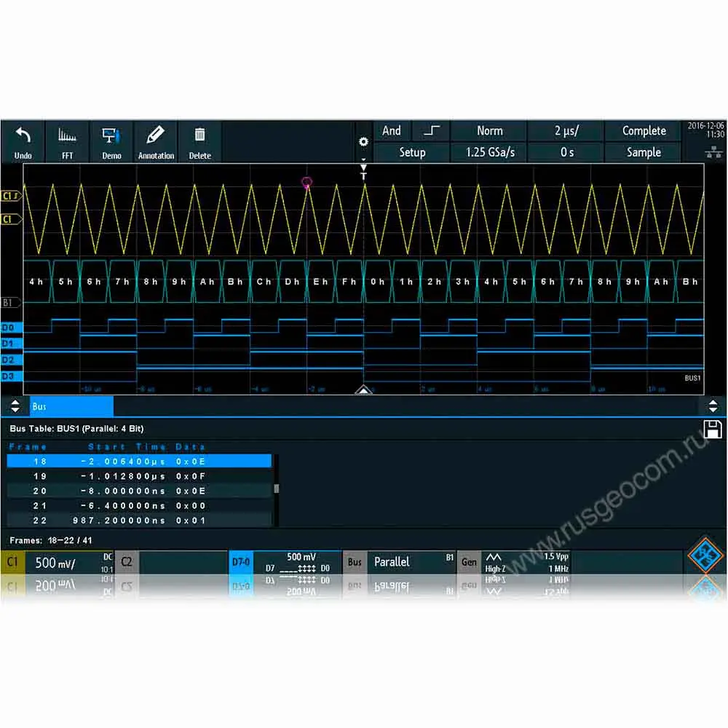Toggle channel C1 on or off
The image size is (728, 728).
coord(12,562)
